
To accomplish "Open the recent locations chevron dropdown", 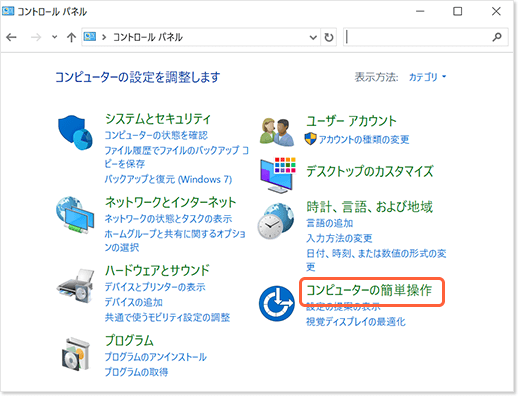I will click(54, 37).
